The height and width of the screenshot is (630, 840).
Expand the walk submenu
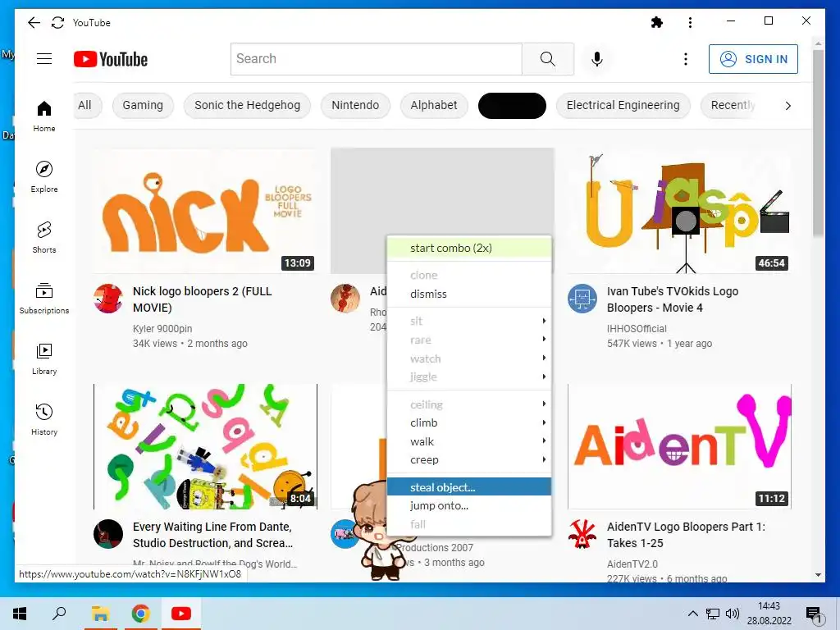pyautogui.click(x=468, y=441)
